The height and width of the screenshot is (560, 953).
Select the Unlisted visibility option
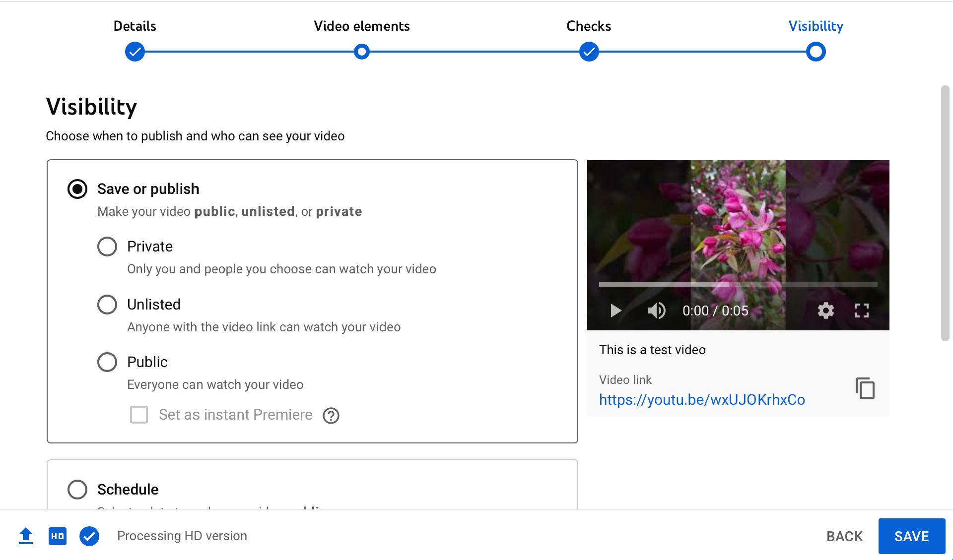(107, 305)
